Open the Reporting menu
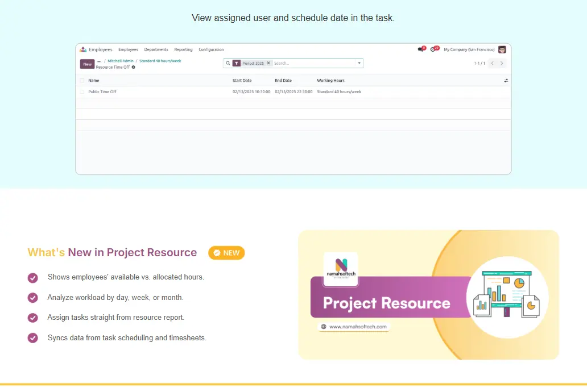This screenshot has width=587, height=392. pyautogui.click(x=183, y=49)
